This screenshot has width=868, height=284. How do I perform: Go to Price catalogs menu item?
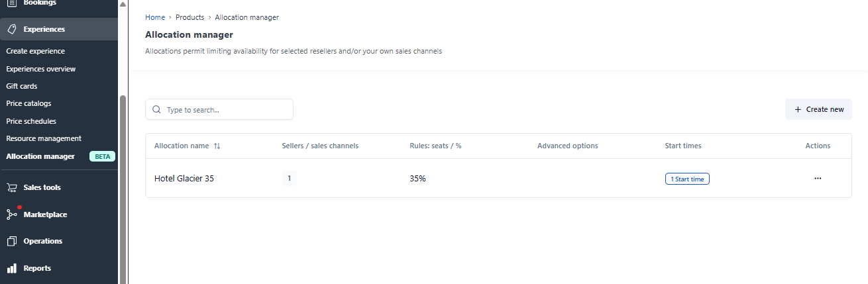click(x=28, y=103)
